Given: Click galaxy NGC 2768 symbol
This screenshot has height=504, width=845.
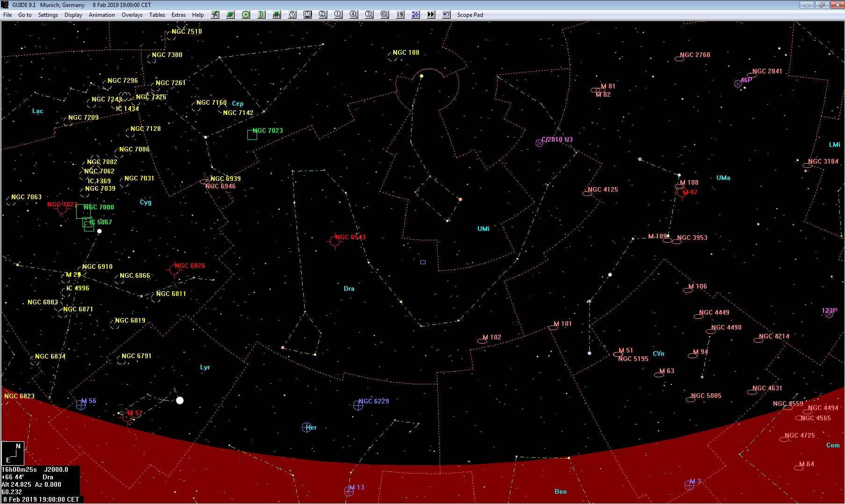Looking at the screenshot, I should point(679,59).
